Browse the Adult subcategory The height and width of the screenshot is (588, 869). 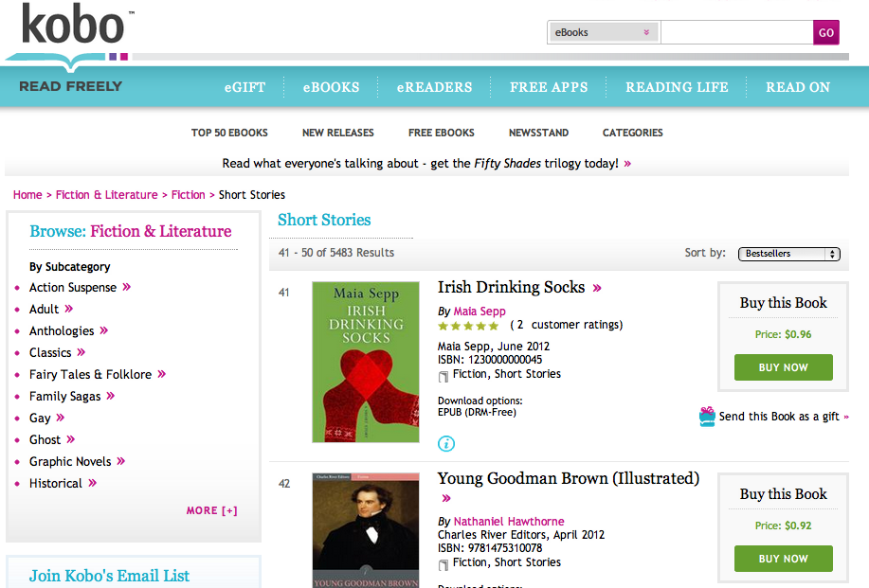(44, 309)
